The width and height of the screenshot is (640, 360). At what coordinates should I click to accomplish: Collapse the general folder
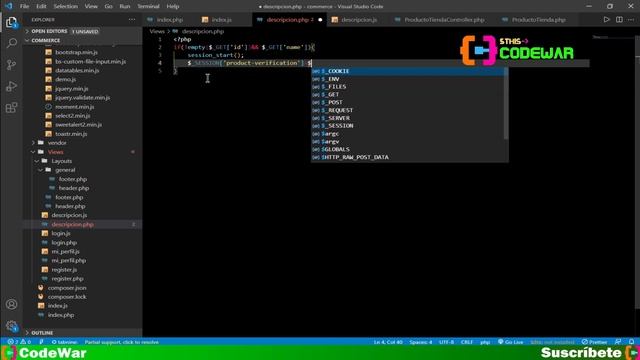pyautogui.click(x=65, y=170)
